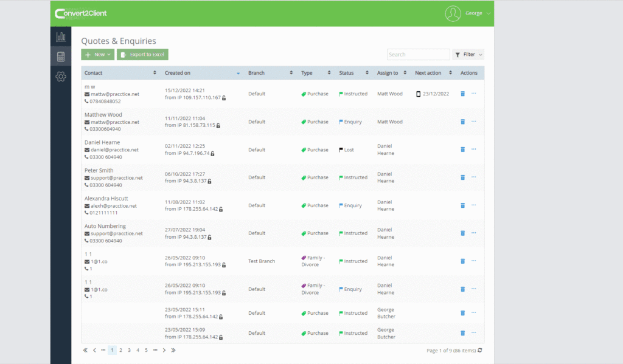
Task: Delete the Auto Numbering enquiry row
Action: 462,233
